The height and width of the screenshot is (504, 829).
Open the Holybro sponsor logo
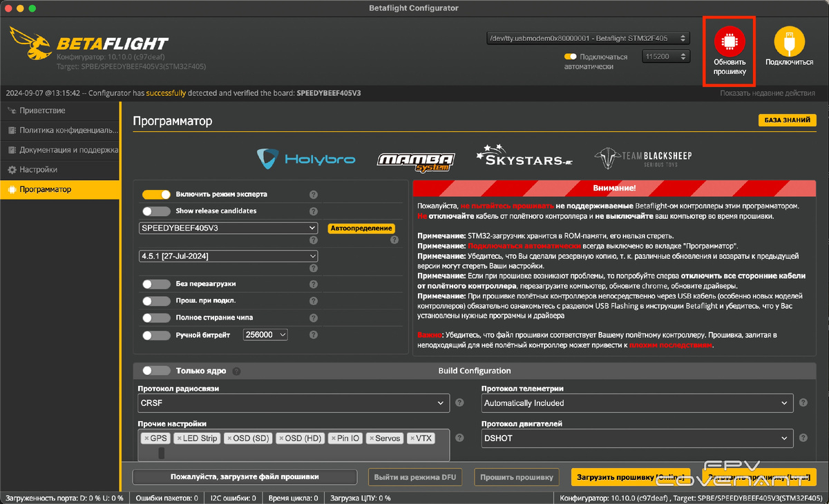[306, 159]
